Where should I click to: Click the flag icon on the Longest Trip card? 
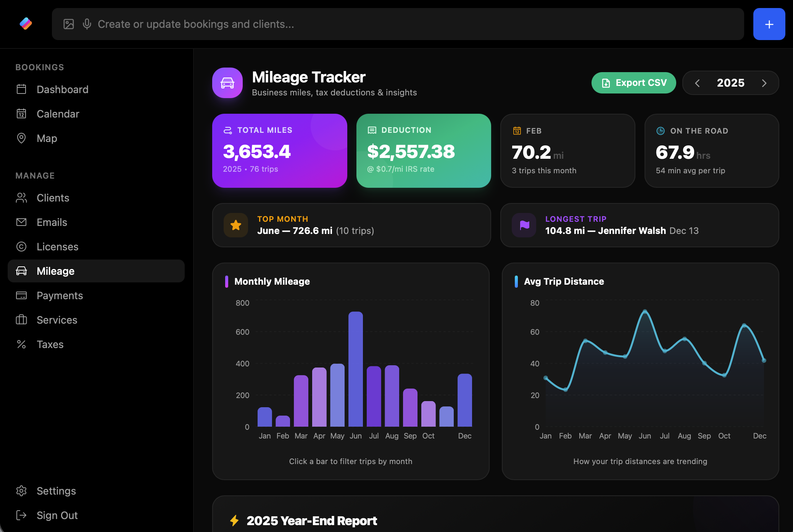(x=524, y=225)
